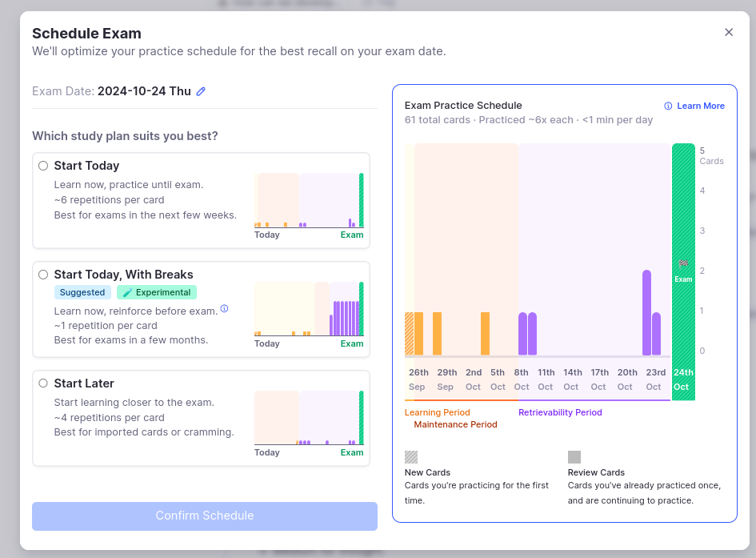Select Start Today, With Breaks radio option
This screenshot has width=756, height=558.
[x=43, y=275]
